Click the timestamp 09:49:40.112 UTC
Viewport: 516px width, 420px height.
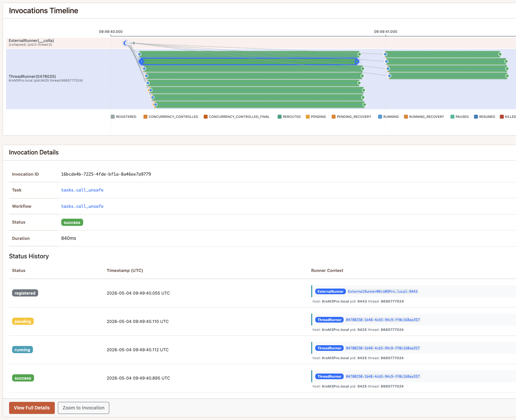[x=138, y=350]
